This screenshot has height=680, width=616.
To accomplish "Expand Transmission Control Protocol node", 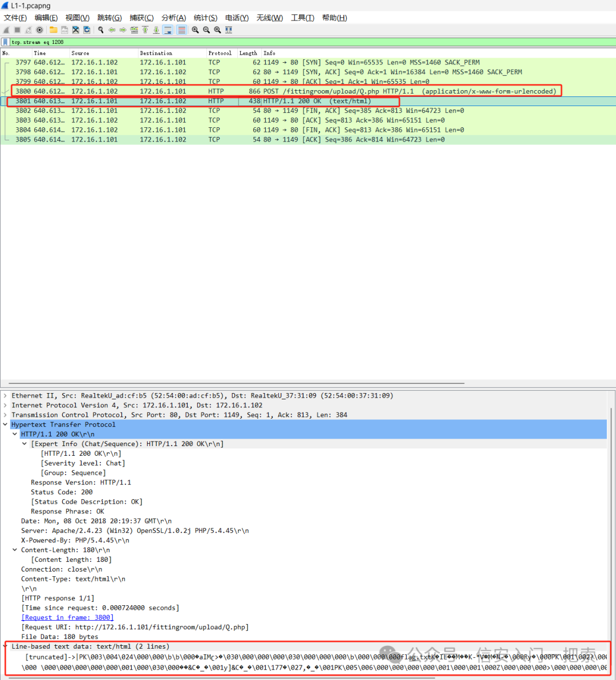I will (5, 415).
